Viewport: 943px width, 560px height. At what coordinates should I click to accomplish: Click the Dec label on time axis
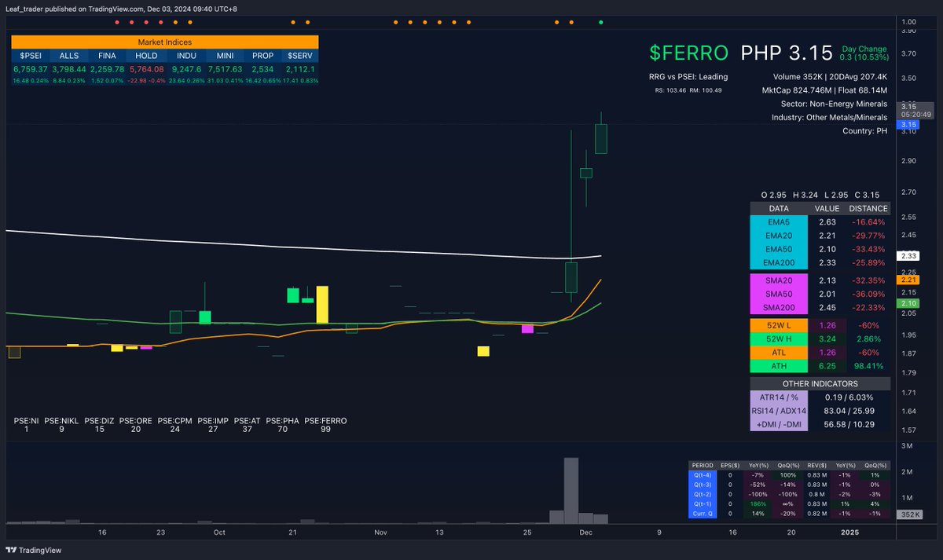tap(586, 533)
